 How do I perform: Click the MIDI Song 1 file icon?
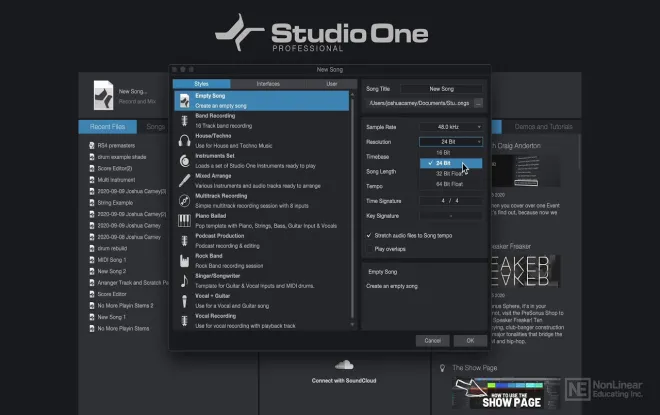(x=92, y=260)
